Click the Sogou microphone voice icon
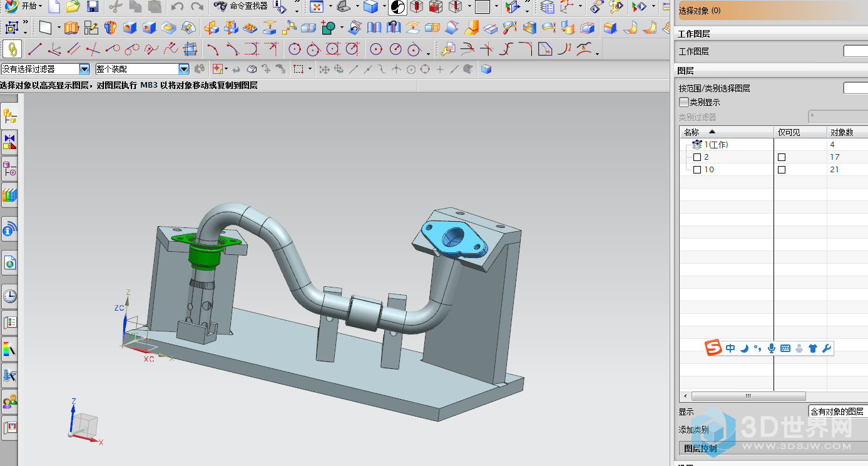868x466 pixels. 771,348
